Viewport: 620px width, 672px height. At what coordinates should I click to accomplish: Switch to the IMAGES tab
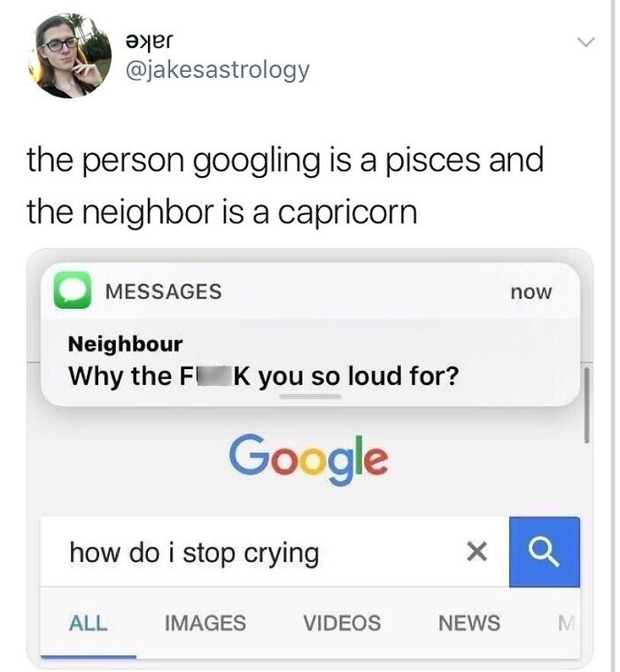(x=205, y=623)
